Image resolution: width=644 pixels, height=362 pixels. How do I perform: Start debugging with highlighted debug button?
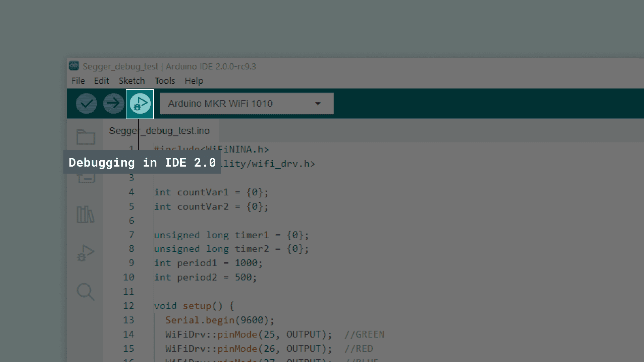pyautogui.click(x=140, y=104)
